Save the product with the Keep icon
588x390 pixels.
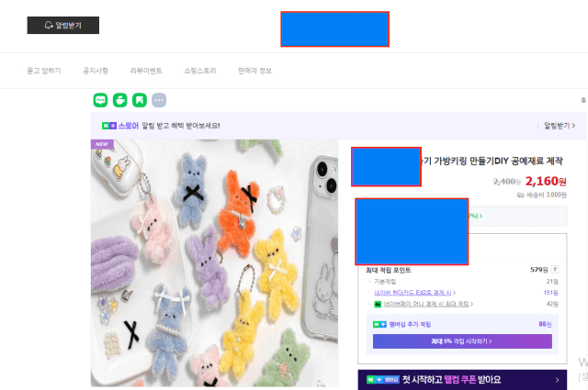coord(140,100)
